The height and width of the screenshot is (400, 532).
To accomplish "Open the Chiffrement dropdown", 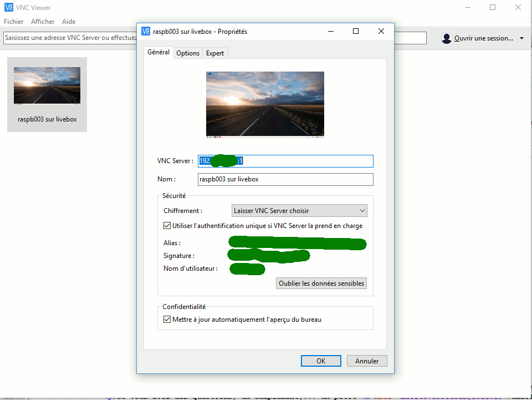I will 299,211.
